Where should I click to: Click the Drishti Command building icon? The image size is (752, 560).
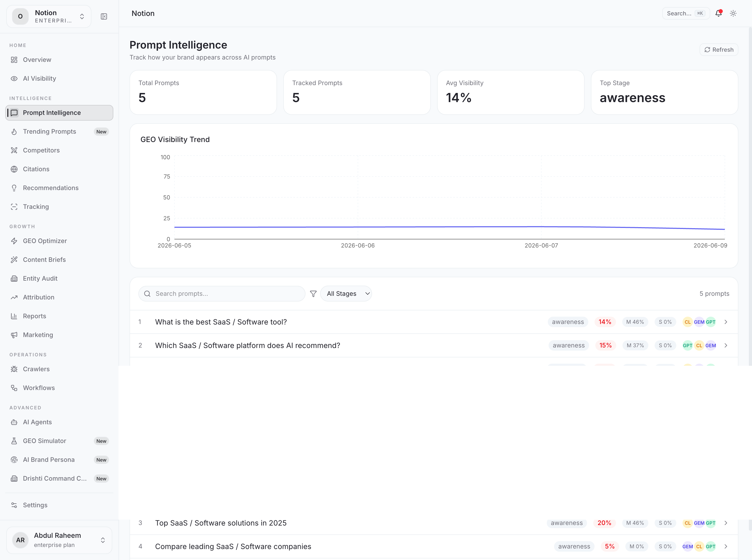point(14,479)
